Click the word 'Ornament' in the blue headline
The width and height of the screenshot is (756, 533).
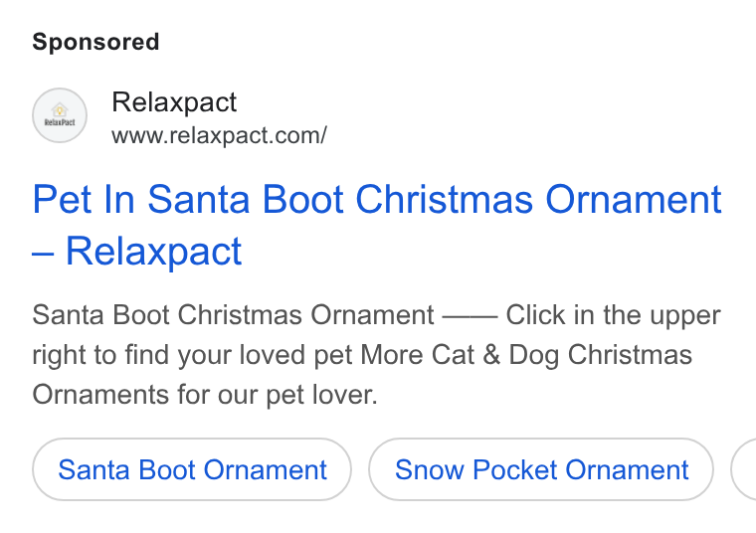click(634, 200)
